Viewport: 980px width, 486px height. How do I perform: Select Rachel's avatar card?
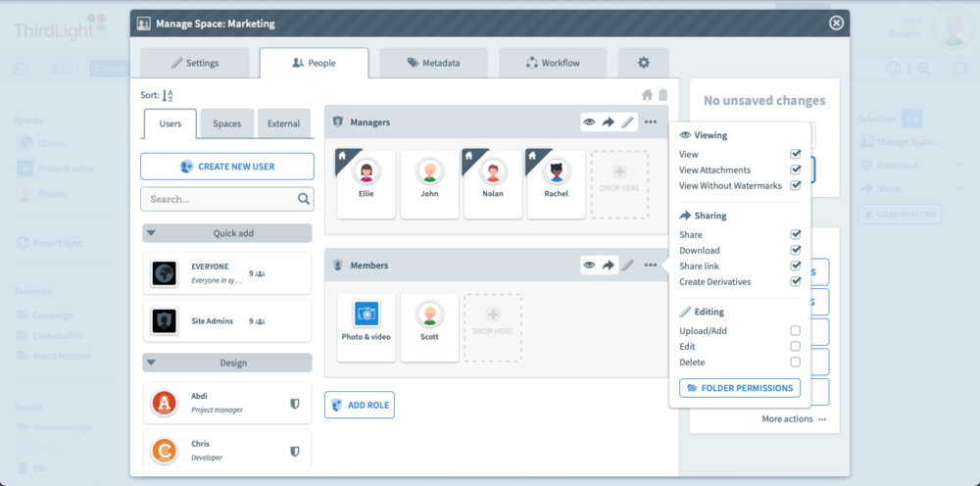point(556,184)
